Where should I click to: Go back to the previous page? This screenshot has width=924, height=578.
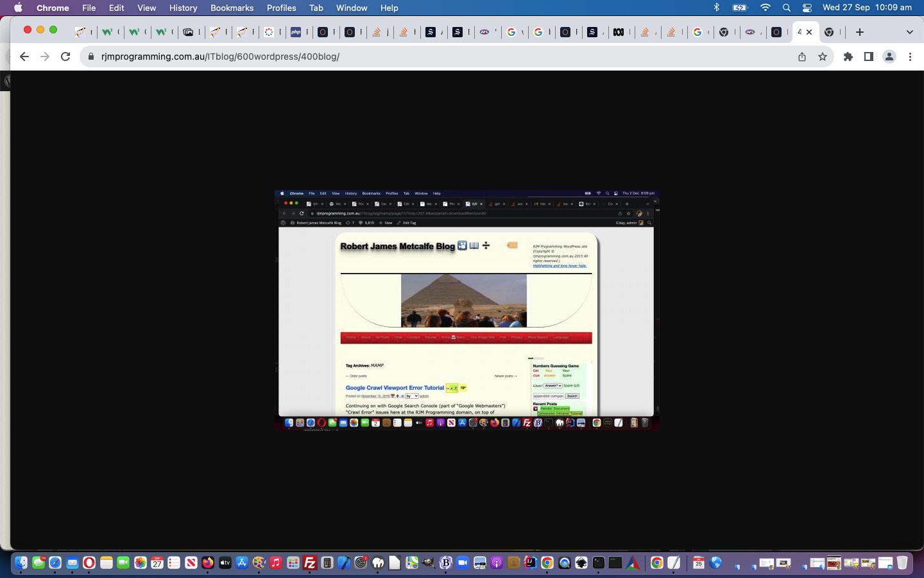pyautogui.click(x=24, y=57)
